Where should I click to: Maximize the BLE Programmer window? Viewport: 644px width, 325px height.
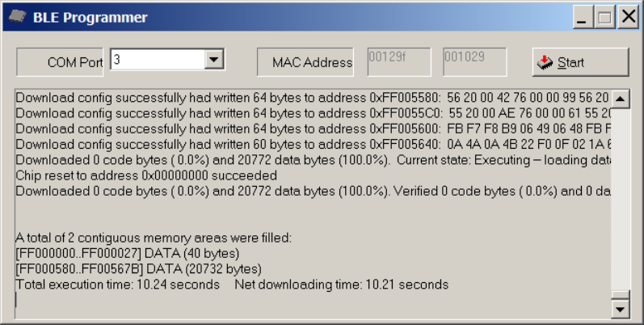click(604, 17)
